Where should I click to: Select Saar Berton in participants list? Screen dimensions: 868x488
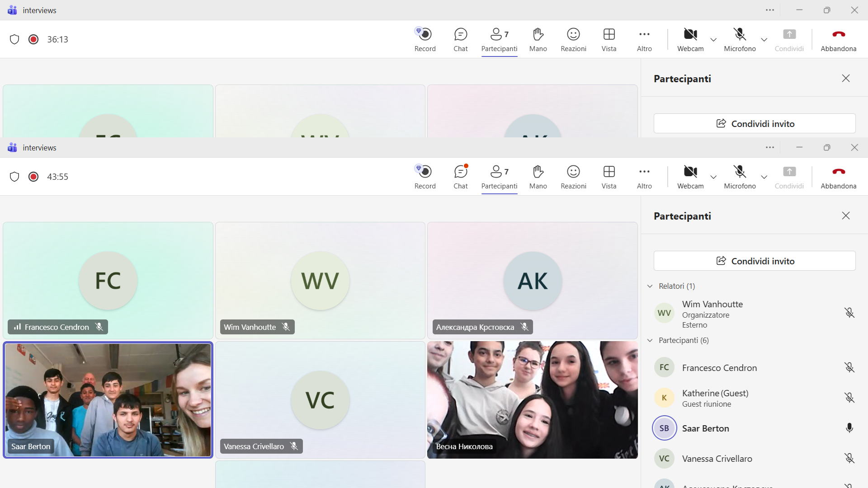(x=755, y=428)
